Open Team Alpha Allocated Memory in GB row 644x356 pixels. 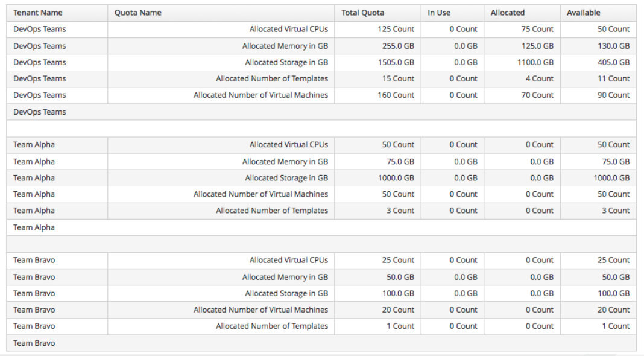(x=285, y=162)
